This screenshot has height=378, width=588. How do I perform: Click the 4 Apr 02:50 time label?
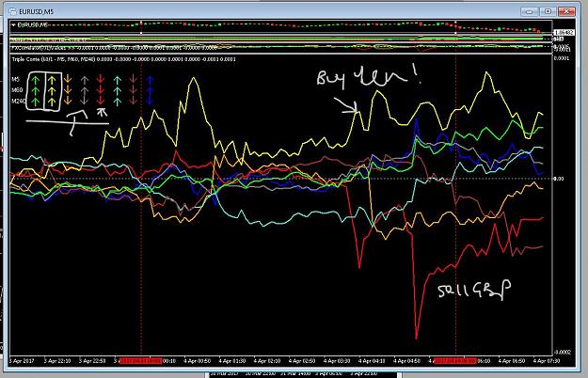pyautogui.click(x=302, y=361)
